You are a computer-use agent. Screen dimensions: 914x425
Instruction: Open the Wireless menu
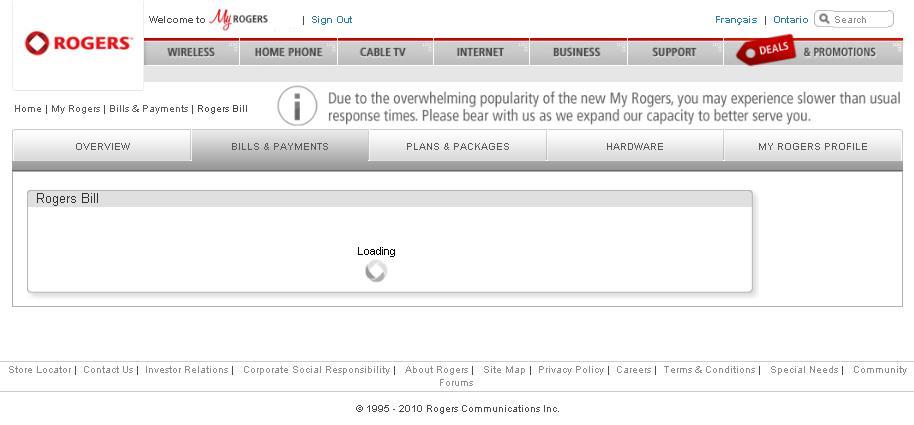click(191, 52)
